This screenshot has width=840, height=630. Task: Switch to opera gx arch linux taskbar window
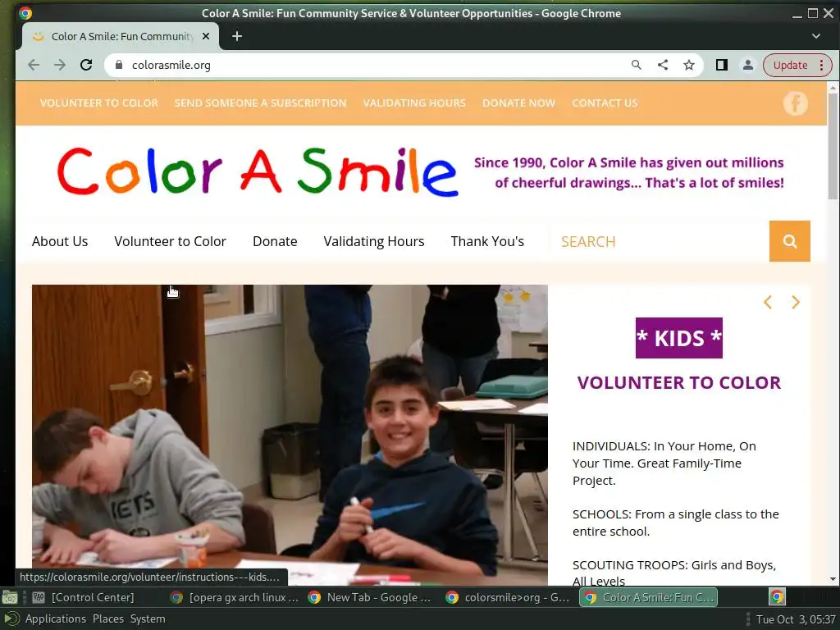pyautogui.click(x=234, y=597)
